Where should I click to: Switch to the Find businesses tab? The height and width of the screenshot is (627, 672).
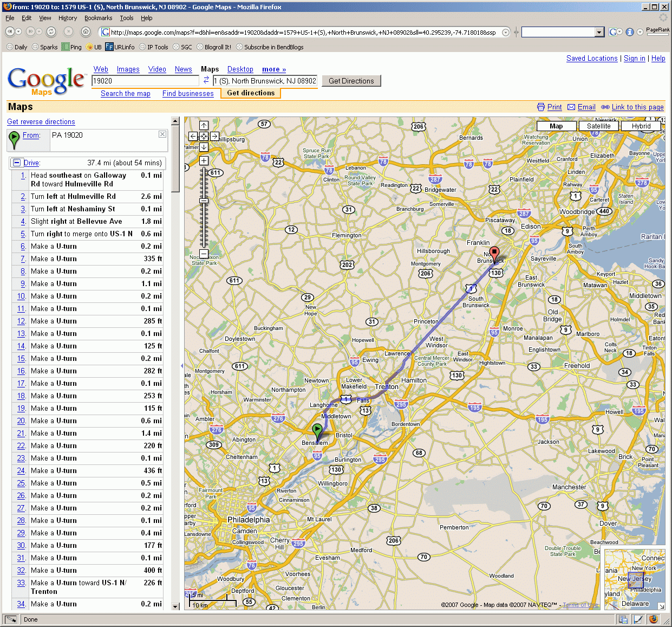pyautogui.click(x=188, y=94)
